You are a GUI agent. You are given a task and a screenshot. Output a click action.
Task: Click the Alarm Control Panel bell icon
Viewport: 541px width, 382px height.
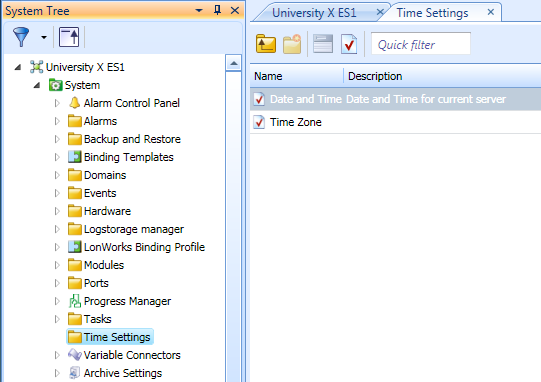[75, 103]
